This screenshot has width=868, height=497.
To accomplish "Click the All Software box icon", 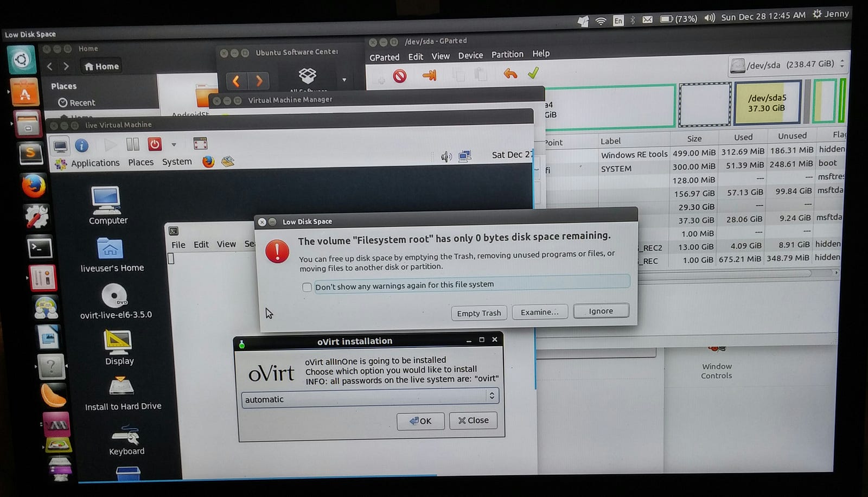I will click(x=308, y=75).
